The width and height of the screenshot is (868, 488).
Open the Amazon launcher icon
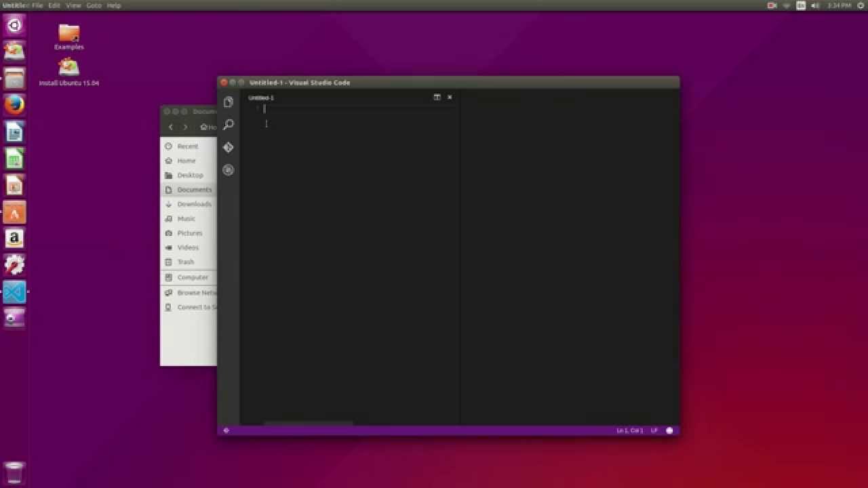tap(14, 239)
